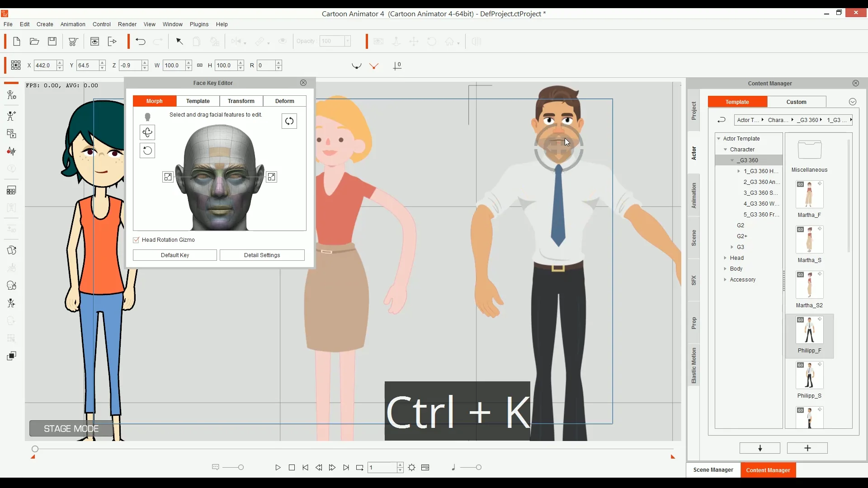Viewport: 868px width, 488px height.
Task: Click the timeline settings gear icon
Action: pyautogui.click(x=412, y=468)
